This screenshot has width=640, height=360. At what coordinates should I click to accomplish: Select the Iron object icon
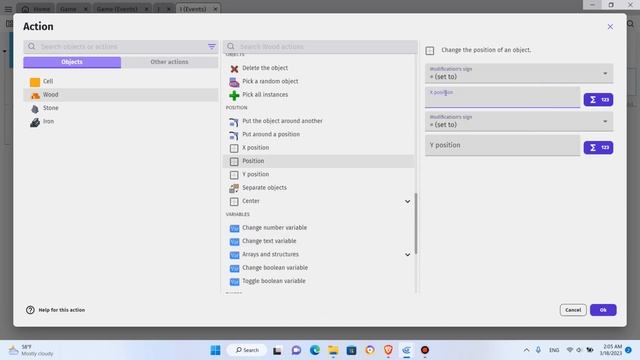[35, 122]
